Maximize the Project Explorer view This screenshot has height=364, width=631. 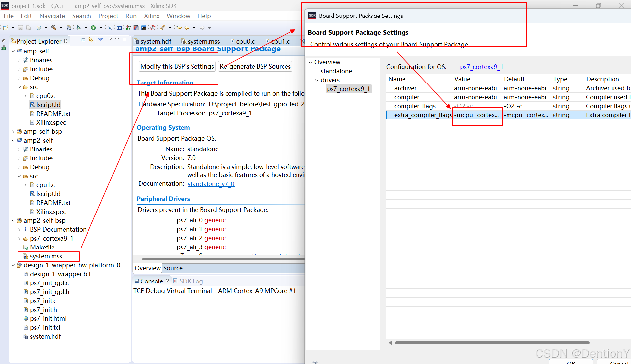tap(124, 40)
